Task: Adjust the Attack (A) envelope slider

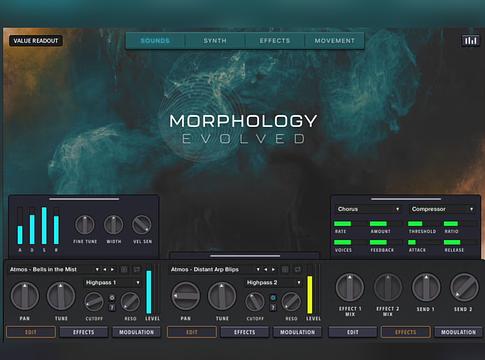Action: 20,226
